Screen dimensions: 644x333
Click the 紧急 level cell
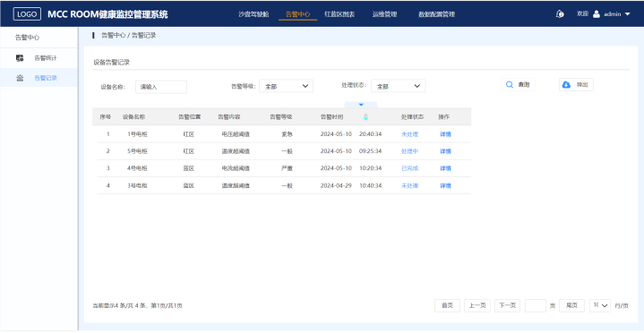(x=288, y=134)
